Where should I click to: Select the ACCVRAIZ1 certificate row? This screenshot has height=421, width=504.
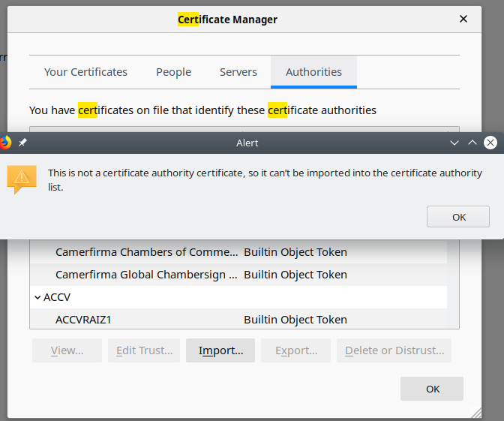coord(238,320)
